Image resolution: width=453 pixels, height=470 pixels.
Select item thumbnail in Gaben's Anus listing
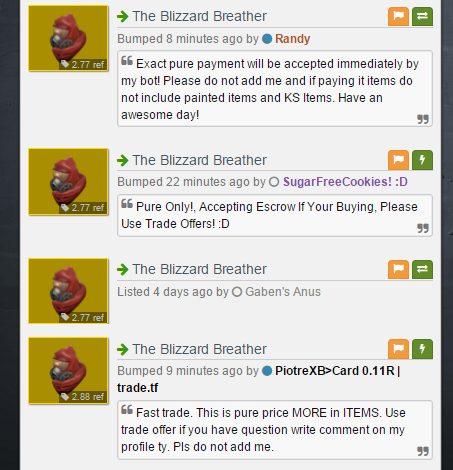point(68,291)
